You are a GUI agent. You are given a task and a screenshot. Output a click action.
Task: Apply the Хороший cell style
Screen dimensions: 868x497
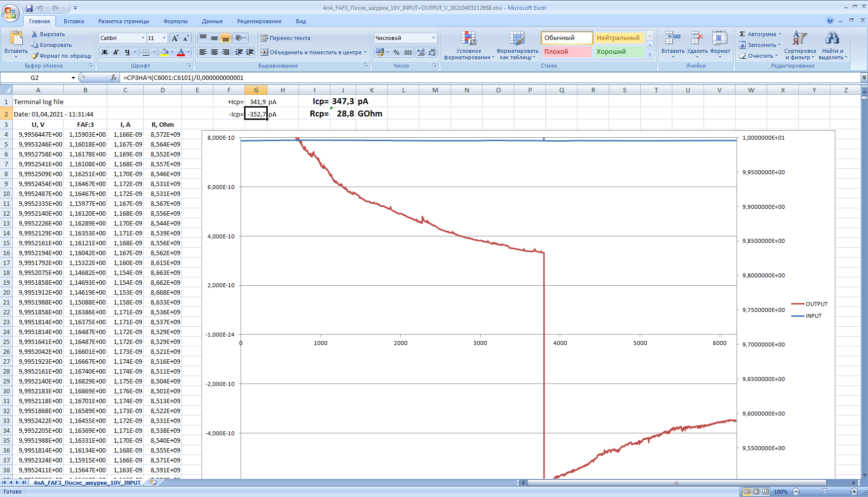coord(618,52)
